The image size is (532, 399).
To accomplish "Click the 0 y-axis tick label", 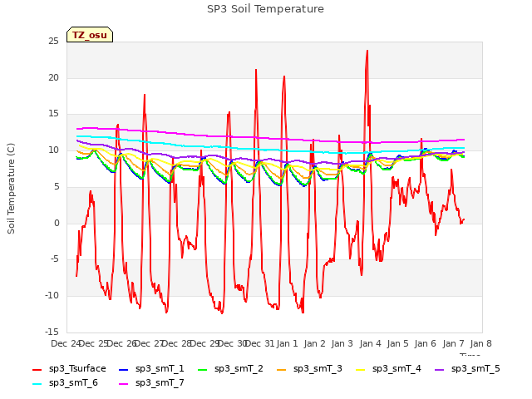I will point(57,224).
